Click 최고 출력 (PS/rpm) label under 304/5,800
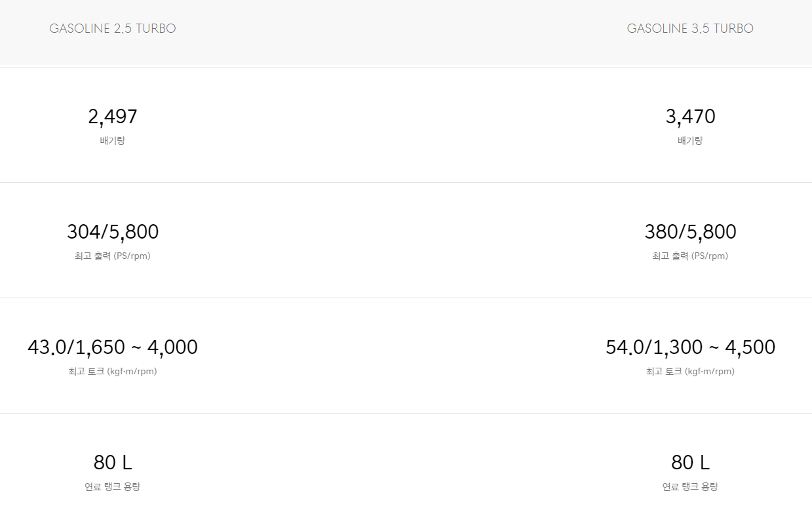The image size is (812, 527). (113, 256)
